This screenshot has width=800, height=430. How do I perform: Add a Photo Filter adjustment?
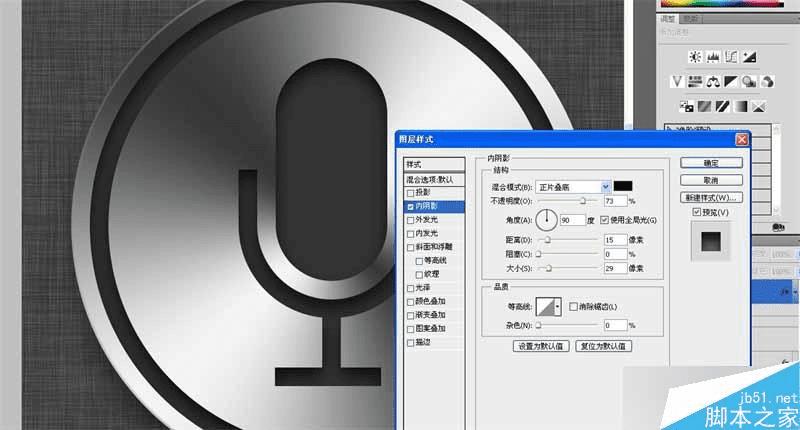click(749, 82)
